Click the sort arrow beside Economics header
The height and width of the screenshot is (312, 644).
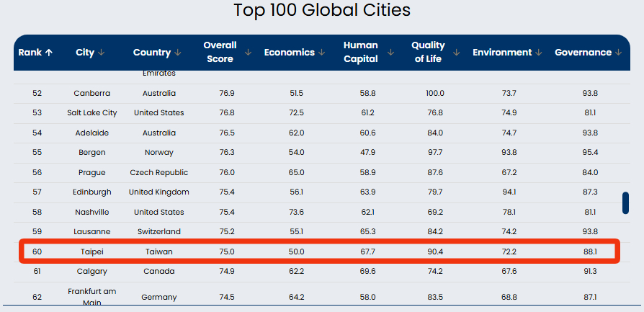[x=321, y=53]
